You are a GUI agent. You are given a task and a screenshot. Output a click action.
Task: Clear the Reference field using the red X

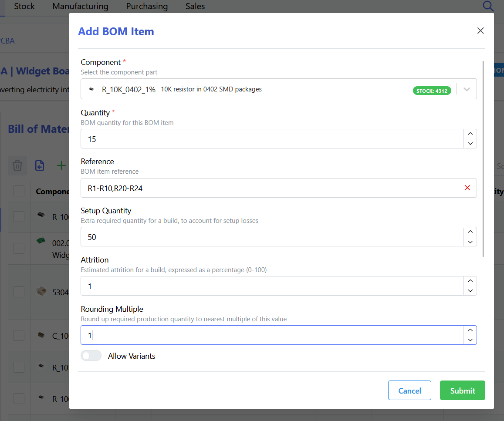(467, 187)
